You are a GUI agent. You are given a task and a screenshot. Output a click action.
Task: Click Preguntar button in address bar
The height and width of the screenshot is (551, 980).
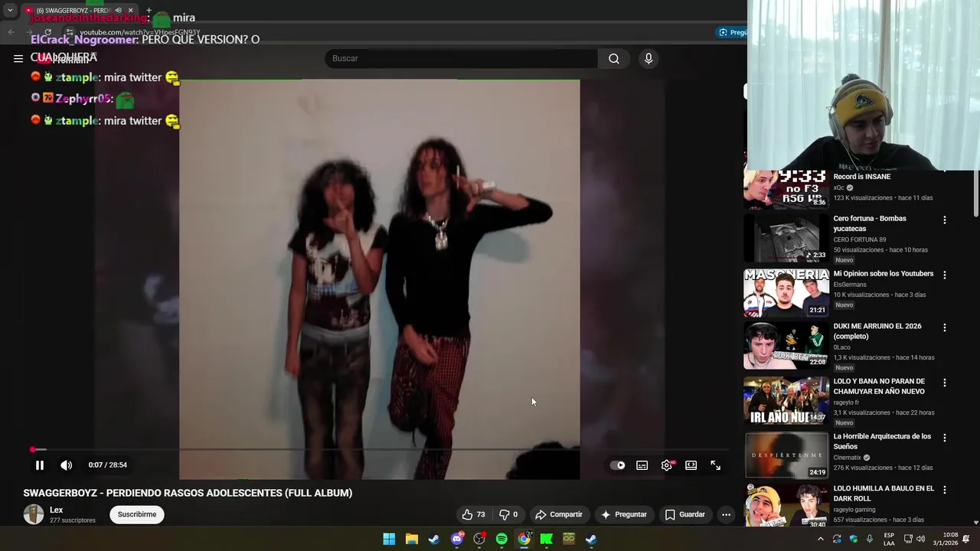(732, 32)
